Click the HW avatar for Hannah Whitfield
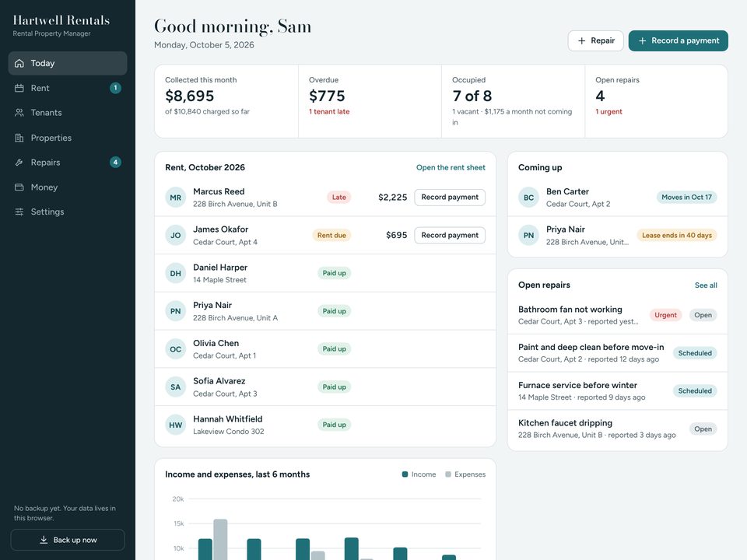This screenshot has width=747, height=560. 175,425
